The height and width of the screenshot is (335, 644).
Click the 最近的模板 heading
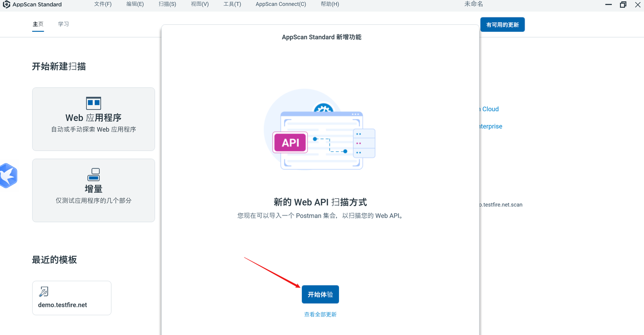coord(54,260)
